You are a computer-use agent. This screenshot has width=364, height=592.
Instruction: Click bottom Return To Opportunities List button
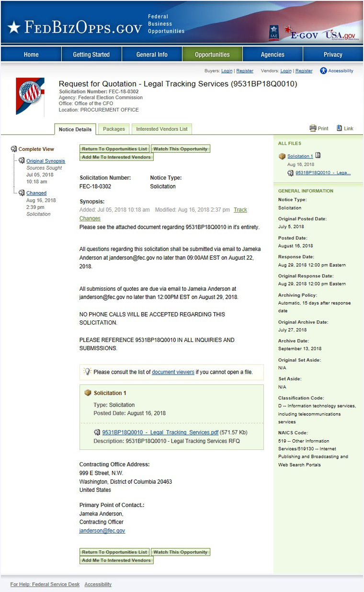click(x=114, y=552)
